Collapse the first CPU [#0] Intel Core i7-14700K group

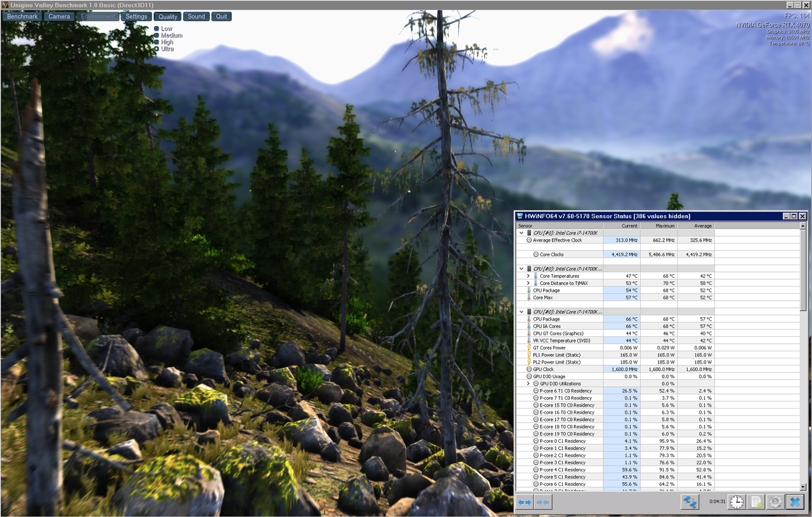[x=521, y=233]
